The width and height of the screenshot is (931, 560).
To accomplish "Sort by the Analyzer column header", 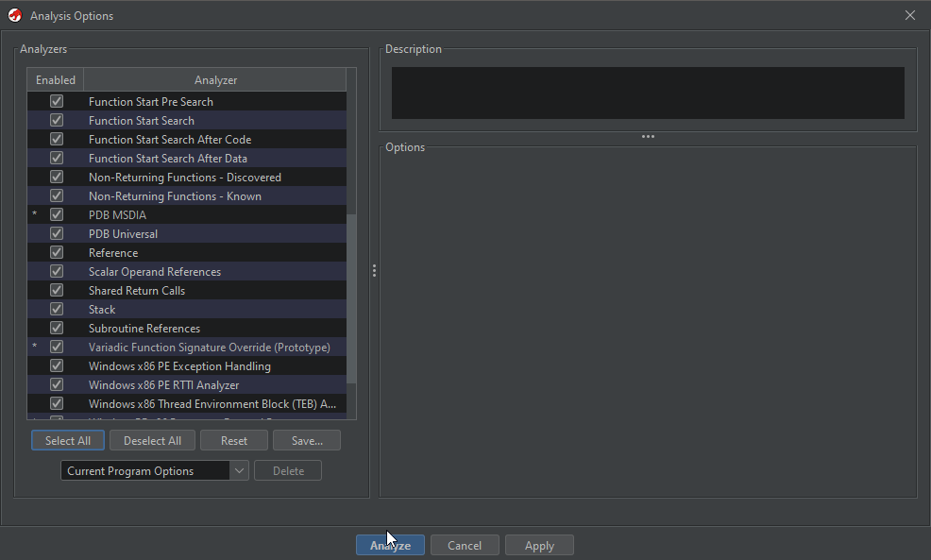I will (x=215, y=80).
